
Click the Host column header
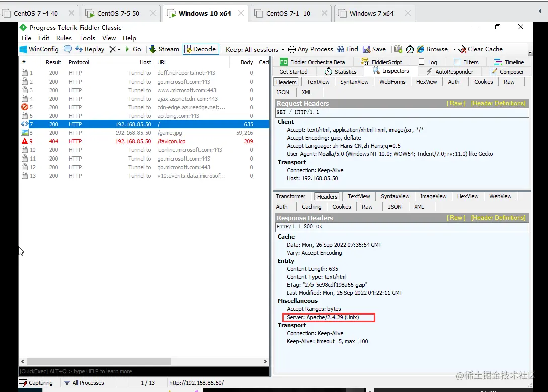point(124,62)
